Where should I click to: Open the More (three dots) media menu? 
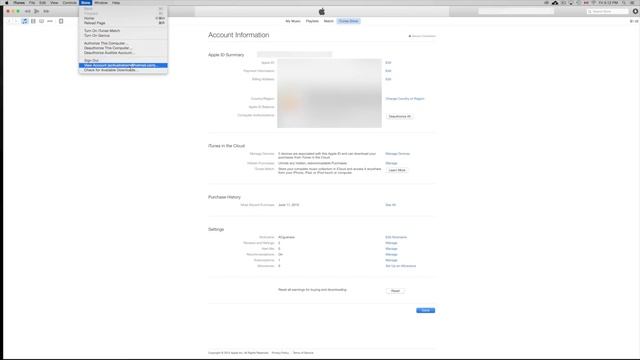coord(50,21)
